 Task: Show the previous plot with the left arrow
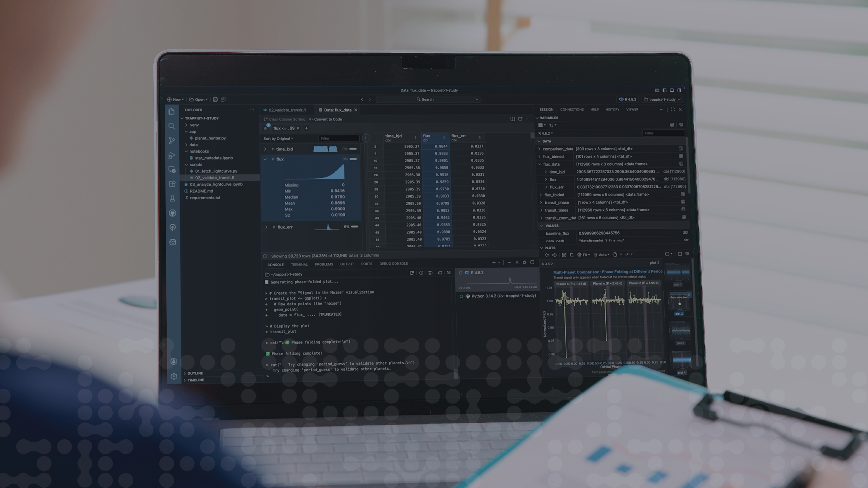tap(547, 255)
